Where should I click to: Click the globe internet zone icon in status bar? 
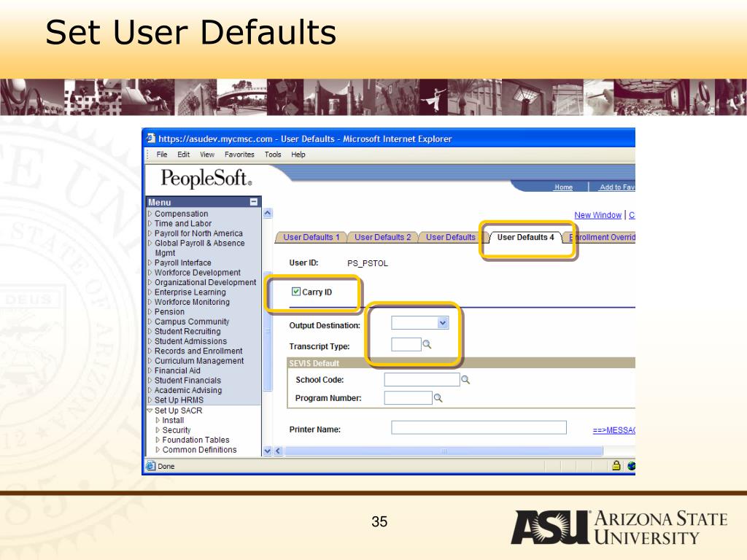pos(631,466)
